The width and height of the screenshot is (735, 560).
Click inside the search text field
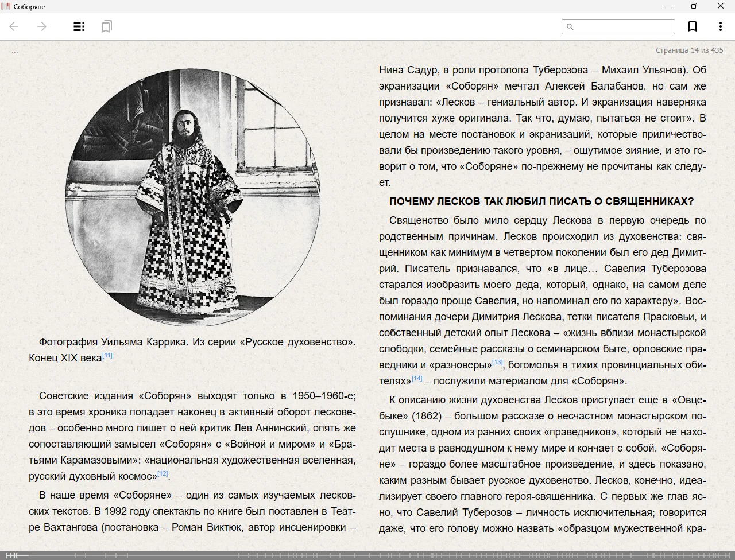click(624, 27)
